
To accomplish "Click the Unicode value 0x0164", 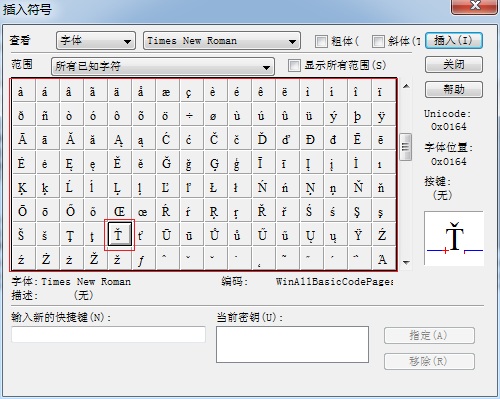I will (448, 127).
